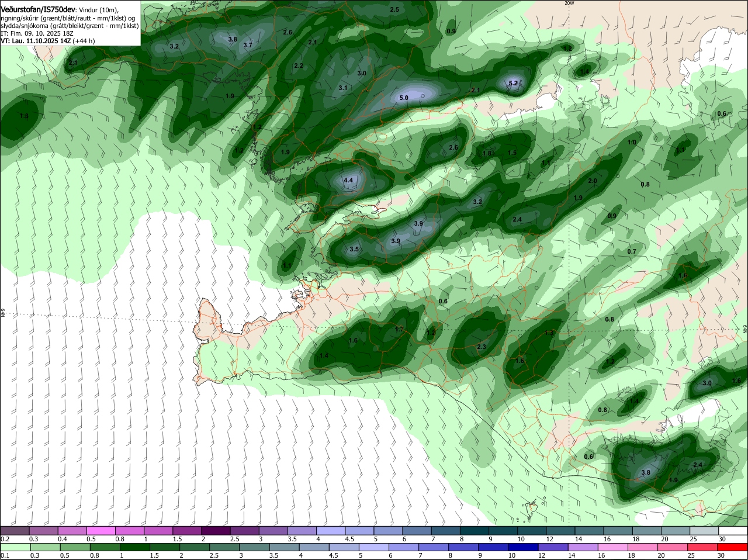The height and width of the screenshot is (560, 748).
Task: Click the 2.0 precipitation value on the map
Action: tap(593, 181)
